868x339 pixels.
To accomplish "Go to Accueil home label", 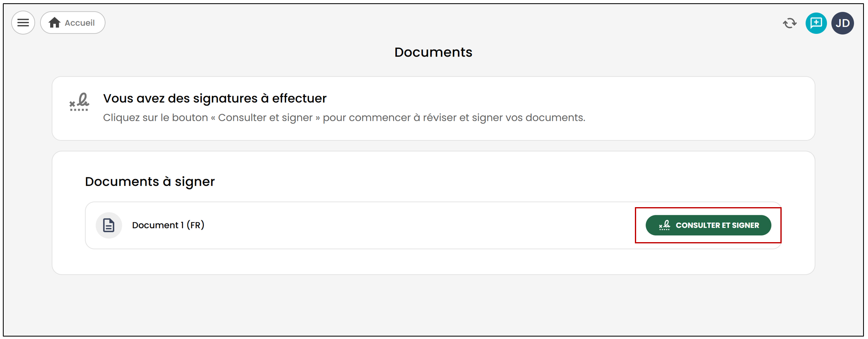I will point(80,23).
